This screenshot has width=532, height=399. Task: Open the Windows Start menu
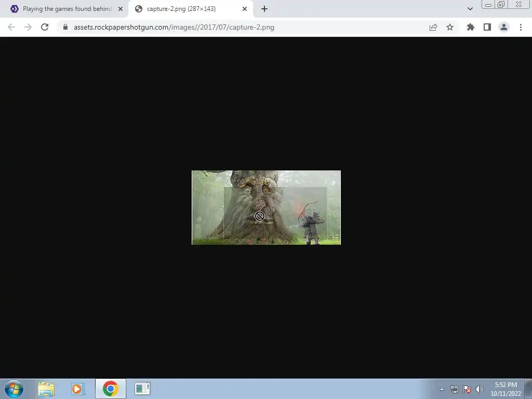14,389
